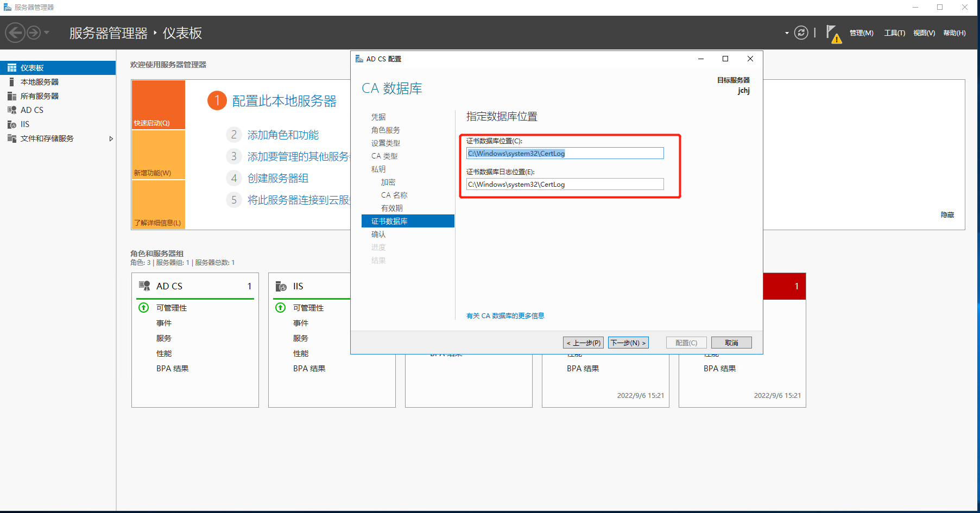This screenshot has height=513, width=980.
Task: Open the 帮助(H) menu
Action: (954, 33)
